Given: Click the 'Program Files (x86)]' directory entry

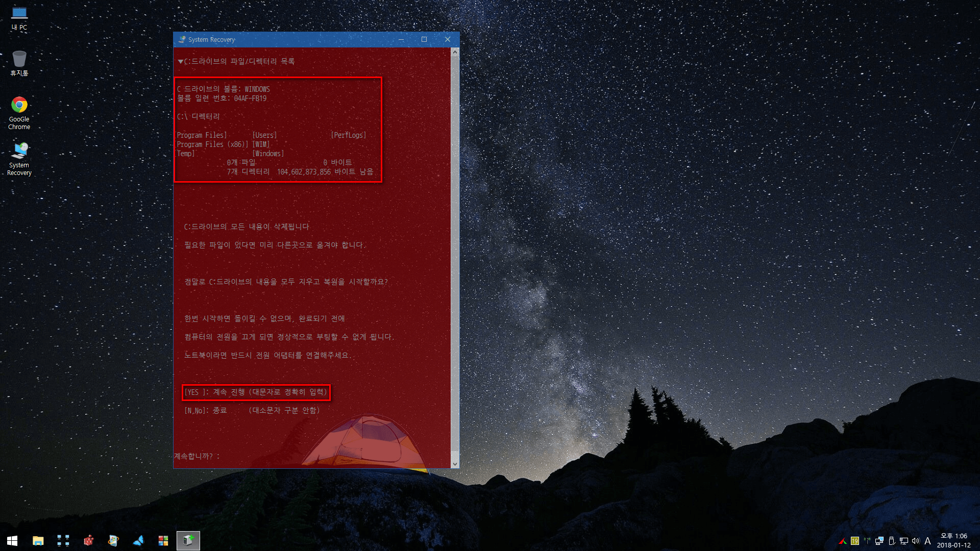Looking at the screenshot, I should (x=212, y=144).
